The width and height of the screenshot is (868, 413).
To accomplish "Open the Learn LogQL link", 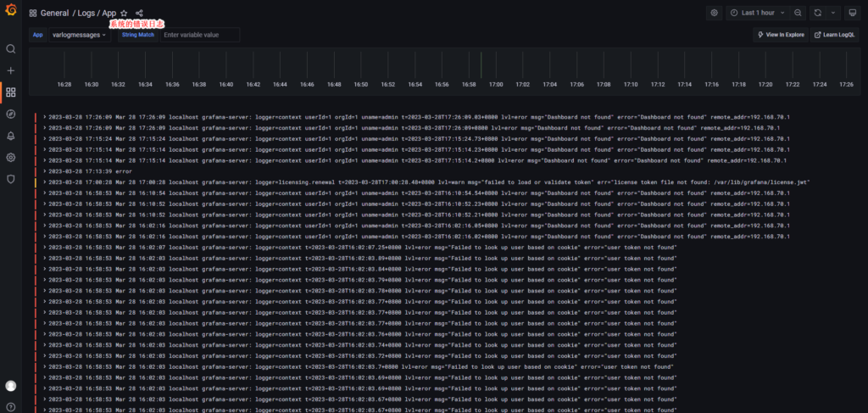I will click(x=834, y=35).
